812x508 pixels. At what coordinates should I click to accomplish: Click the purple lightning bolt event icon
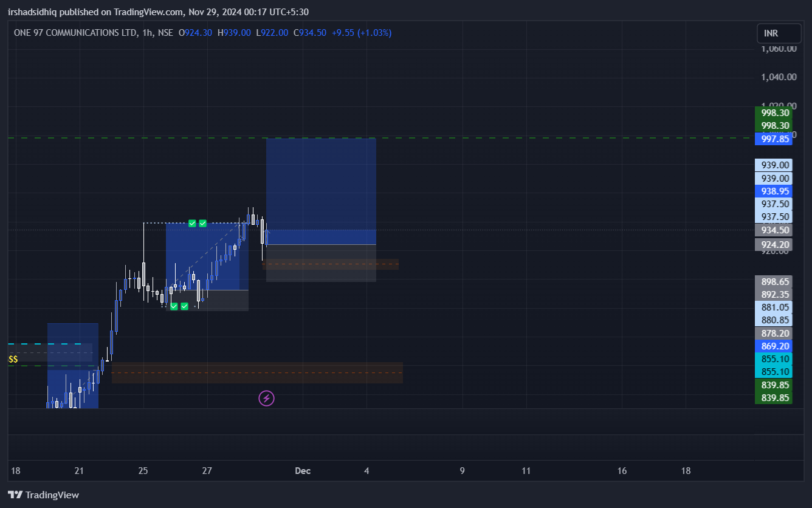(x=266, y=399)
